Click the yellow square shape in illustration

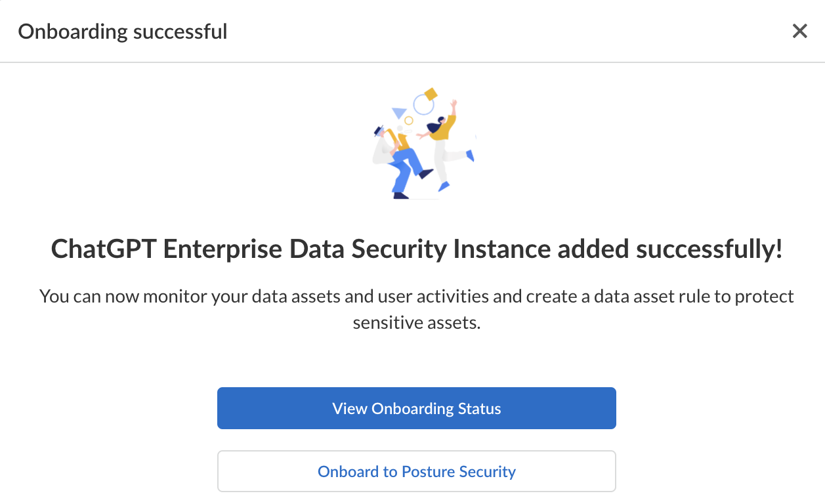(x=431, y=94)
